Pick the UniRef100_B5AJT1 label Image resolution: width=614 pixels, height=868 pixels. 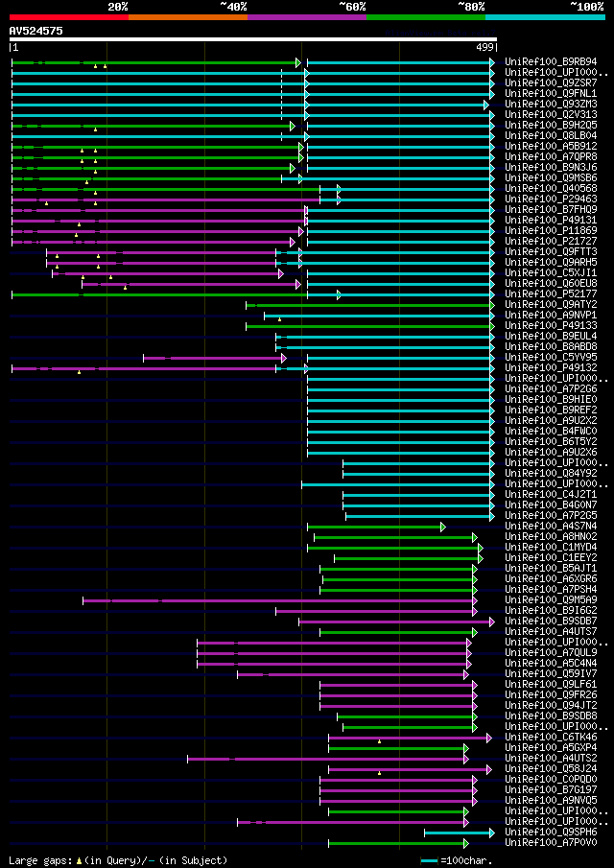point(551,569)
